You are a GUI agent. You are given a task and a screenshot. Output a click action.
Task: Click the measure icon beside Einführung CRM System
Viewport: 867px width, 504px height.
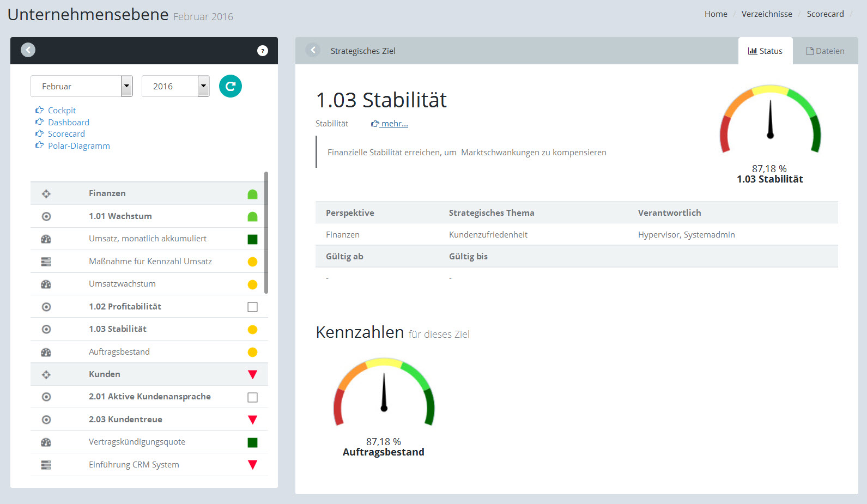[x=46, y=465]
